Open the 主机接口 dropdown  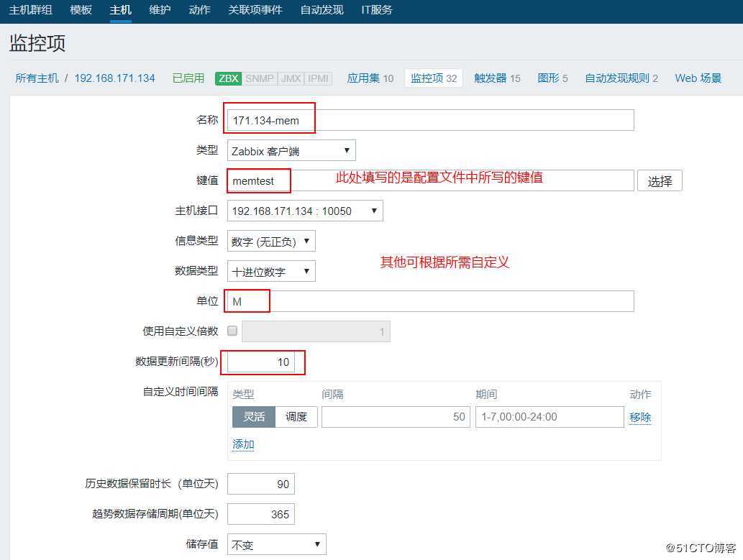tap(304, 211)
